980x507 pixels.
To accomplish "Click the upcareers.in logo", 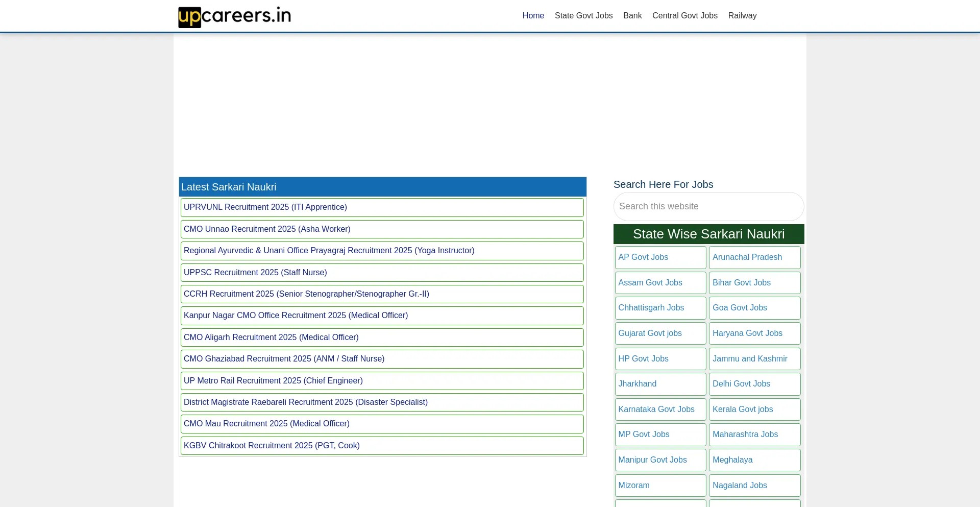I will [234, 16].
